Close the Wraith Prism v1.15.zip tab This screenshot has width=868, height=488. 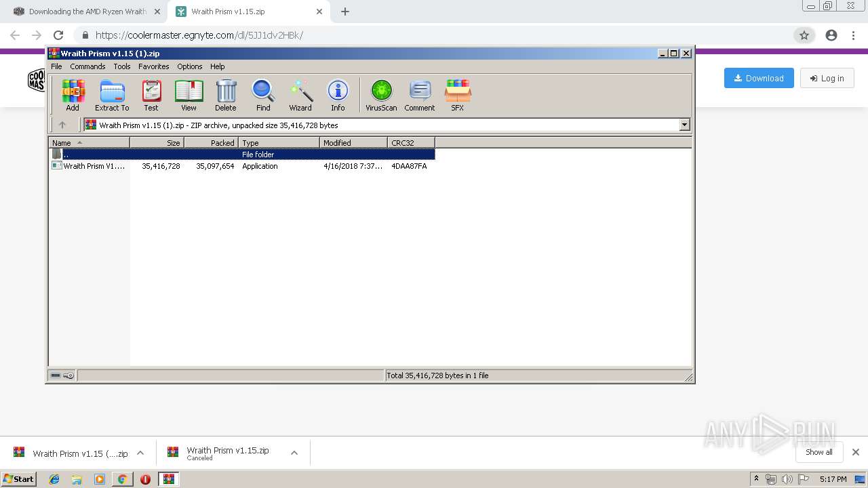319,12
